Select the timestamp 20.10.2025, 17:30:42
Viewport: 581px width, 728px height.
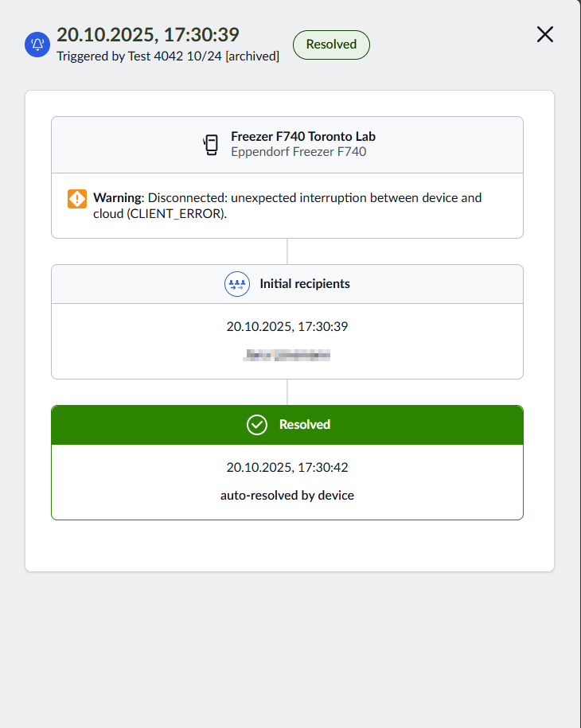click(x=287, y=467)
